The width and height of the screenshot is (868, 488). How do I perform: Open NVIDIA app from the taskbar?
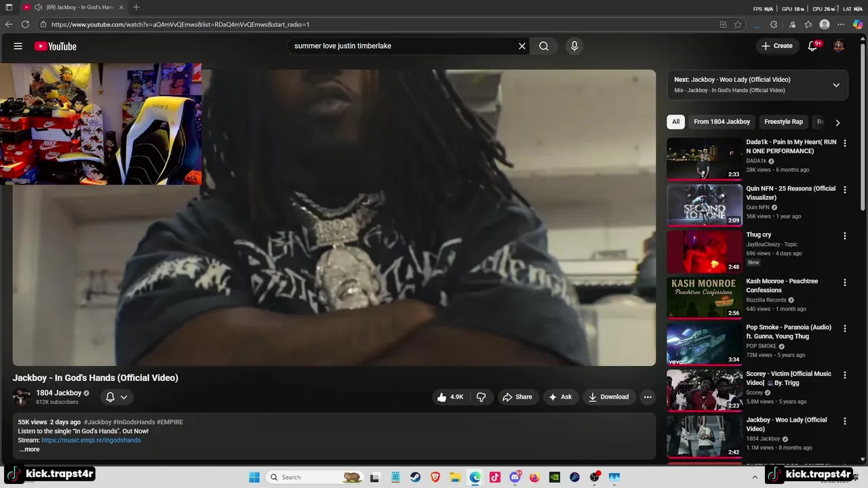[x=555, y=477]
